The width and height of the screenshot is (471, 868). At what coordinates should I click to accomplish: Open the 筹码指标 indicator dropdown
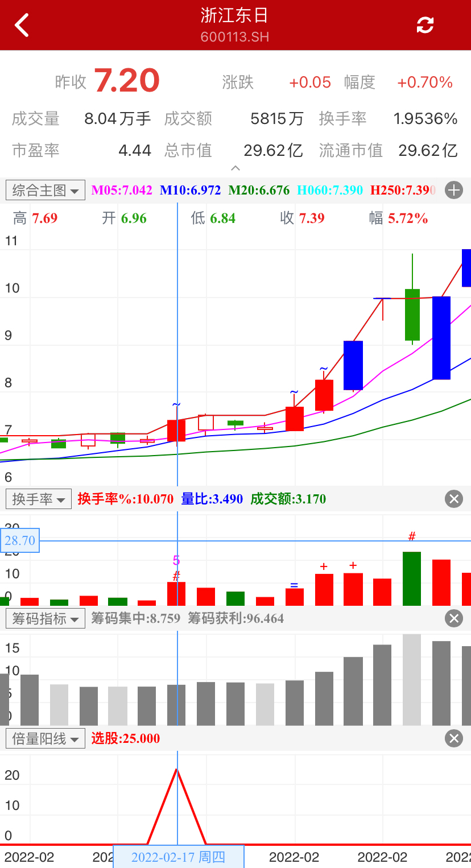tap(46, 618)
